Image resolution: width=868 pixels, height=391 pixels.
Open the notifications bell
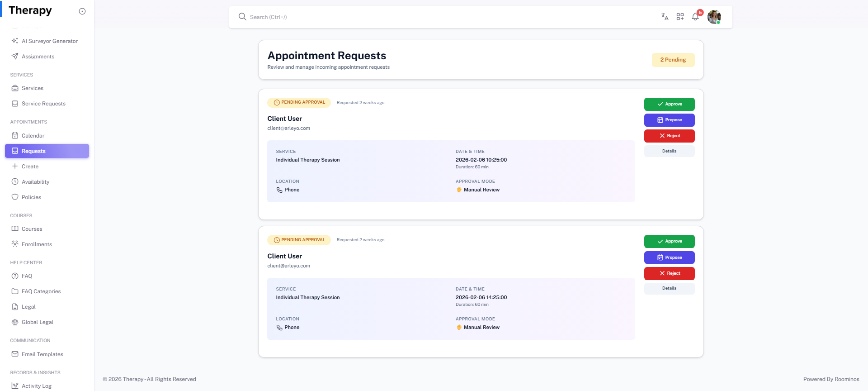[695, 17]
